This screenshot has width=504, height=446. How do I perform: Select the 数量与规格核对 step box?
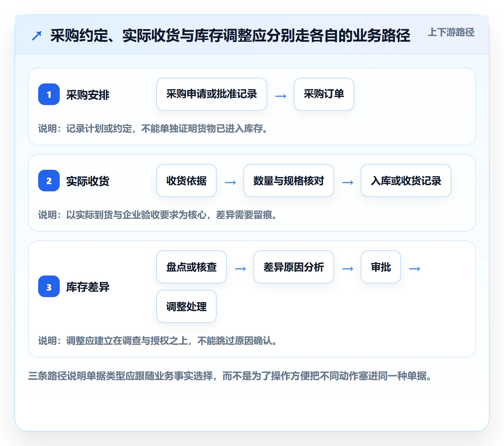pos(289,181)
